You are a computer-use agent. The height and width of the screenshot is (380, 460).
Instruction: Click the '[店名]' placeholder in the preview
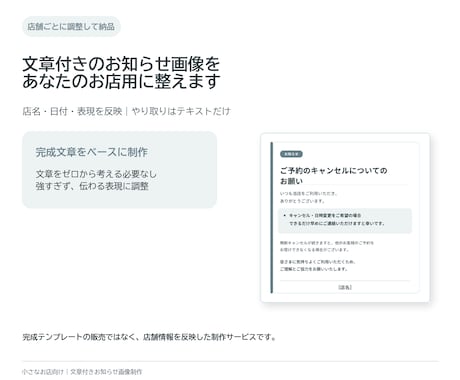345,287
